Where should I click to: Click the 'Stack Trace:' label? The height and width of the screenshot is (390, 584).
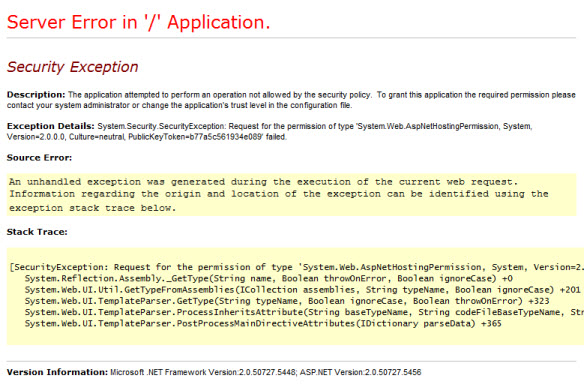(37, 232)
